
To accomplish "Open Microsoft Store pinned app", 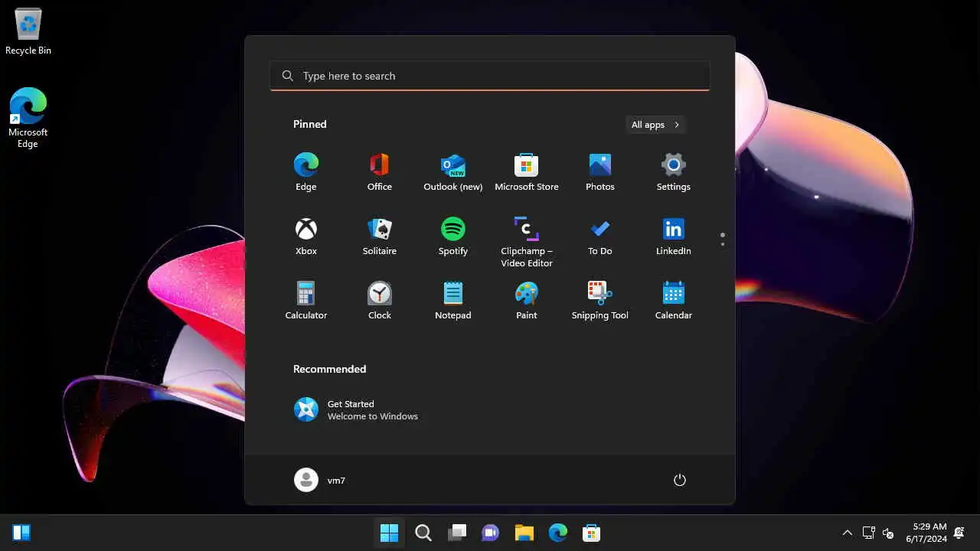I will coord(526,172).
